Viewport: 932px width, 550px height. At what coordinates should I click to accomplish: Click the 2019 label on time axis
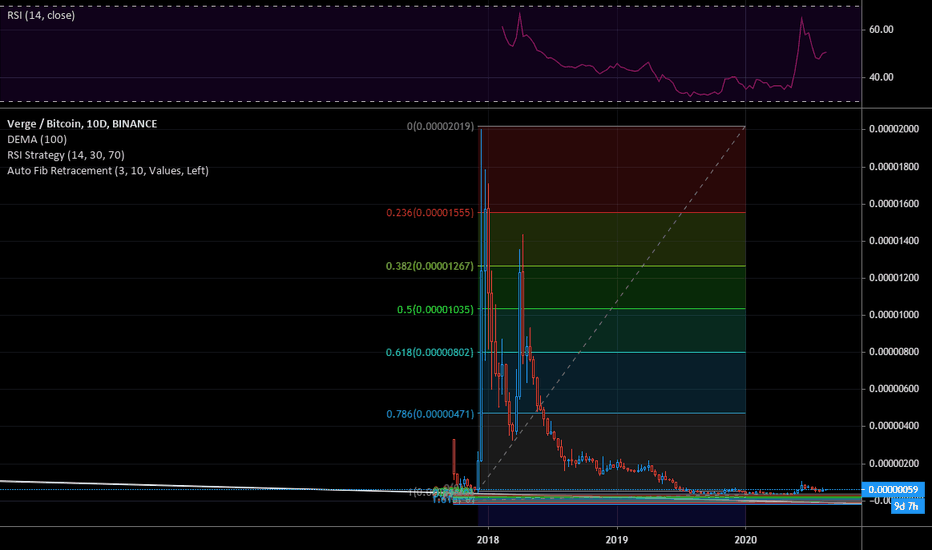coord(617,539)
